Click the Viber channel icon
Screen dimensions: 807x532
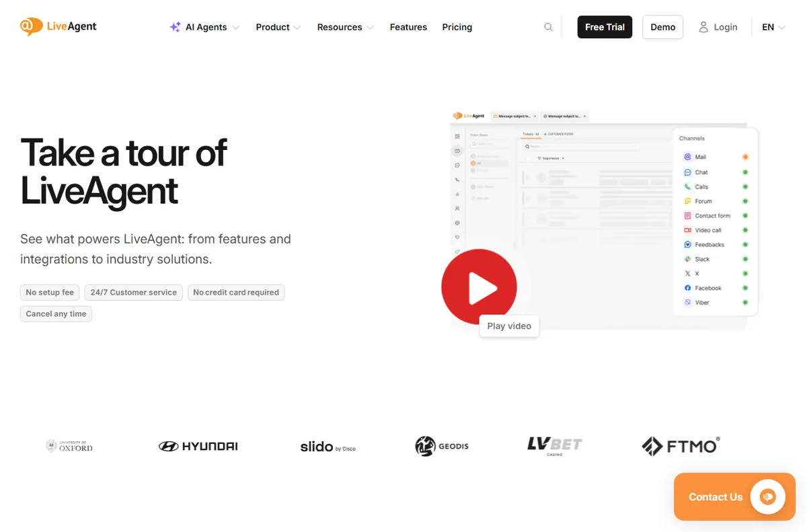coord(687,303)
